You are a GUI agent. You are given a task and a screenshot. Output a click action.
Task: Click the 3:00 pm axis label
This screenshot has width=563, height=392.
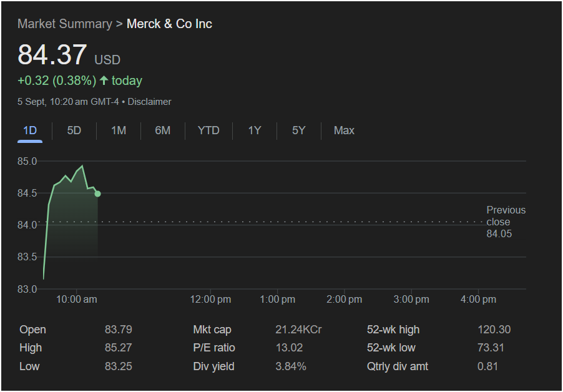(411, 300)
